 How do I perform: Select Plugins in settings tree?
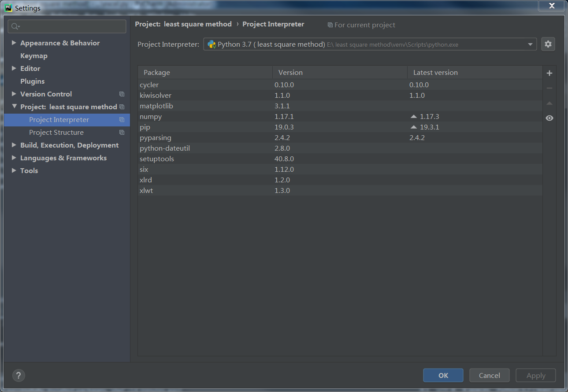click(32, 81)
